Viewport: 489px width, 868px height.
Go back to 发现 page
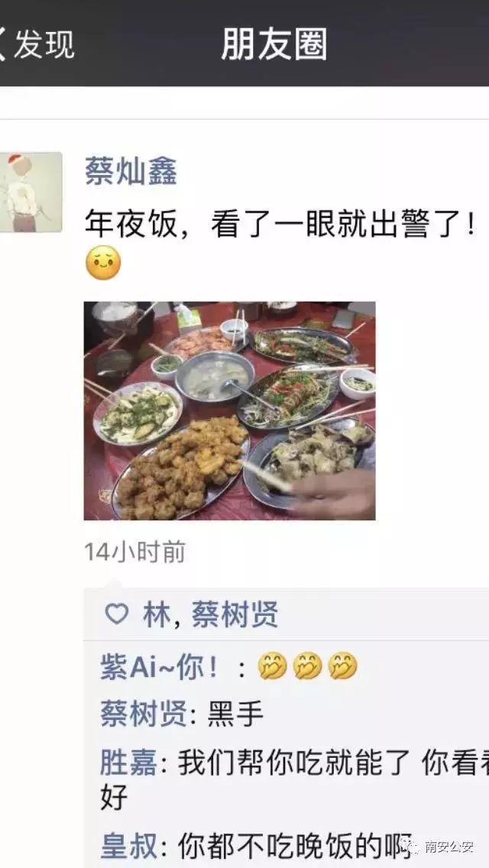pyautogui.click(x=37, y=44)
